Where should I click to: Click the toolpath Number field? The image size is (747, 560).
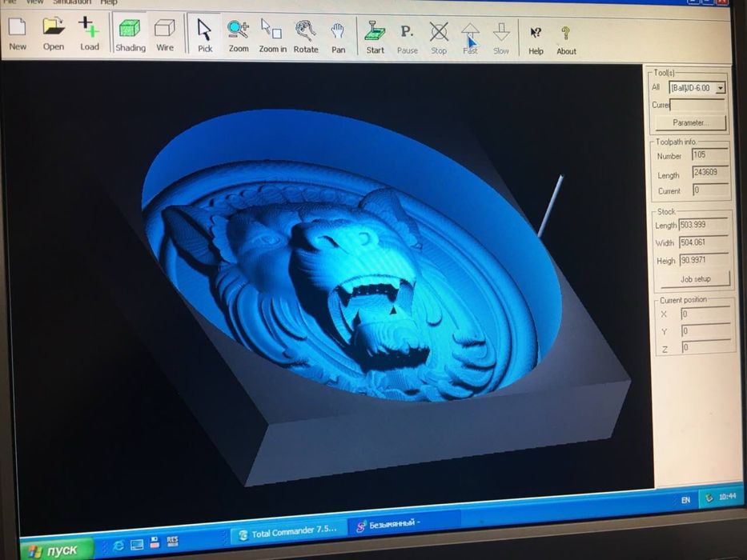click(710, 154)
